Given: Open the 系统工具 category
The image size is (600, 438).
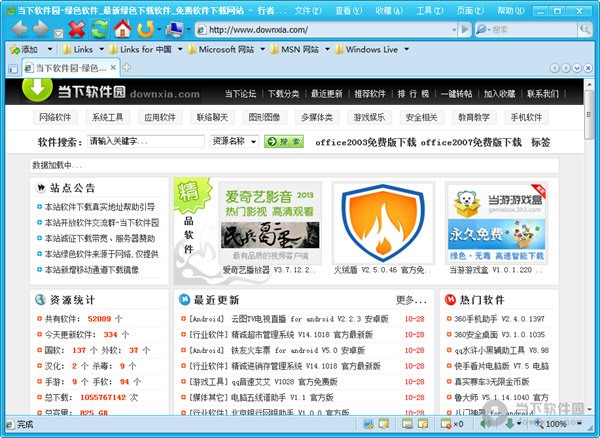Looking at the screenshot, I should click(x=108, y=117).
